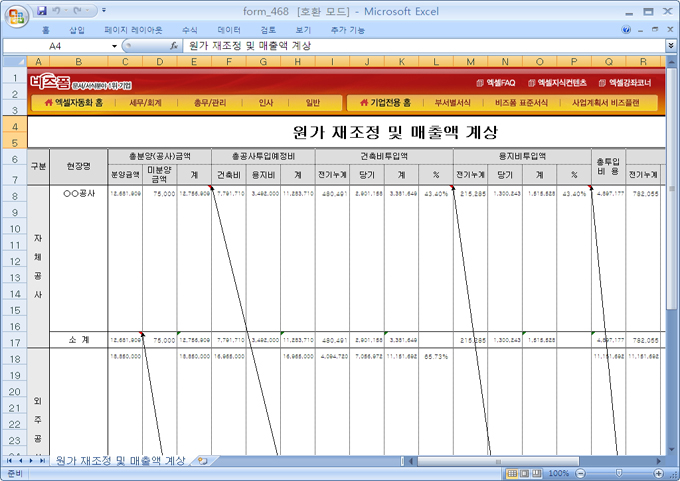
Task: Open the 데이터 ribbon tab
Action: [229, 31]
